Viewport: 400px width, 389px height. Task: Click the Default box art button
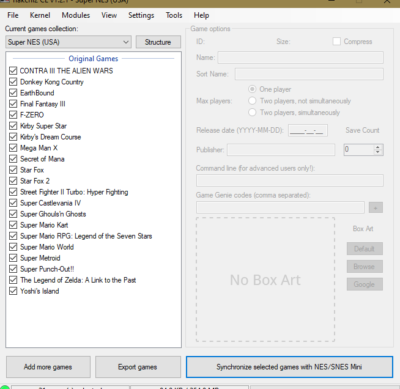pos(364,249)
